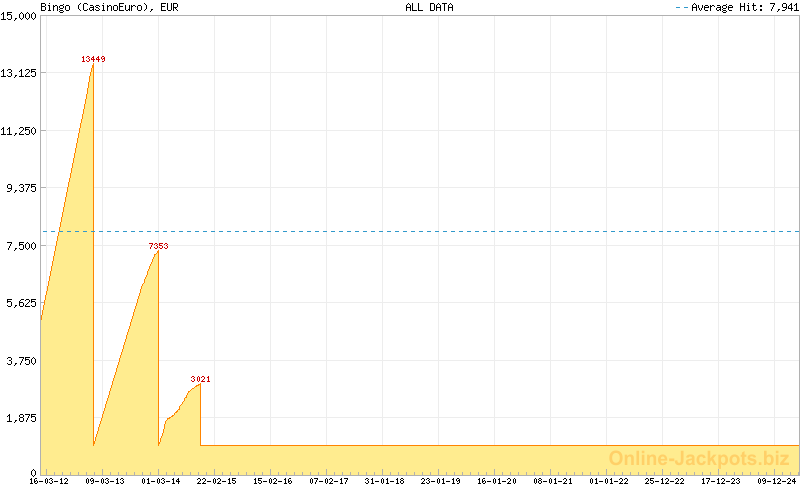Click the 16-03-12 date on x-axis

pyautogui.click(x=49, y=481)
